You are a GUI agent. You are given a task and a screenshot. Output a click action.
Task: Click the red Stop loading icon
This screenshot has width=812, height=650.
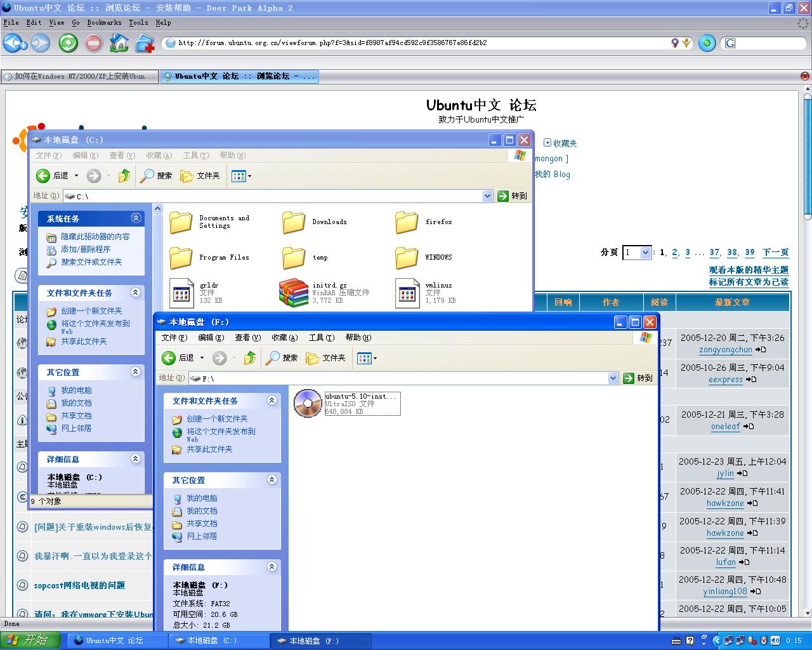click(x=93, y=43)
